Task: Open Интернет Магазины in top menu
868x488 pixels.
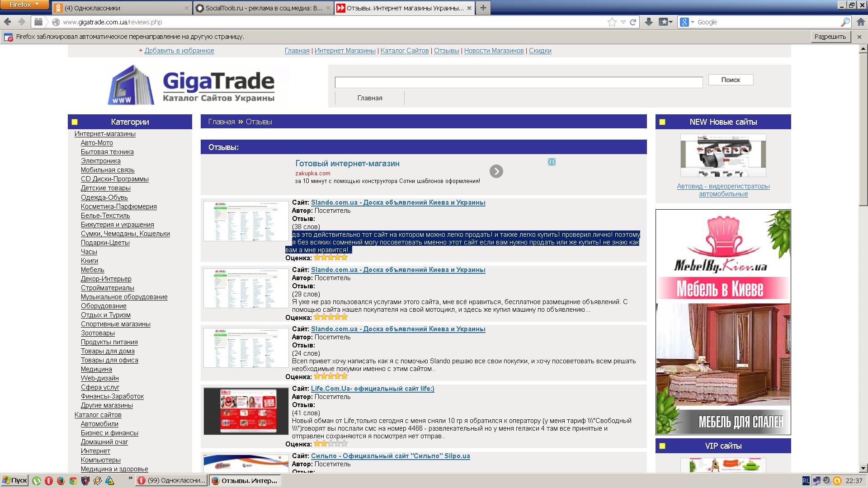Action: pos(345,51)
